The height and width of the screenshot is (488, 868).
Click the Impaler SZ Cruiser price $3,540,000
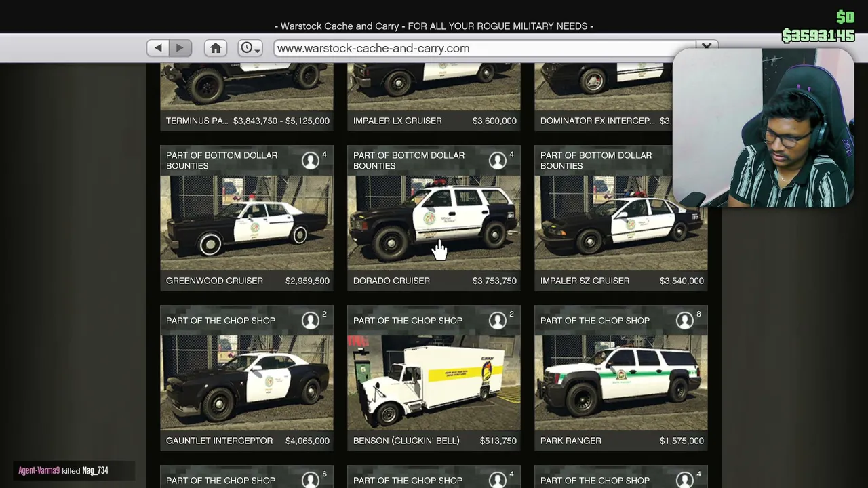(x=682, y=281)
